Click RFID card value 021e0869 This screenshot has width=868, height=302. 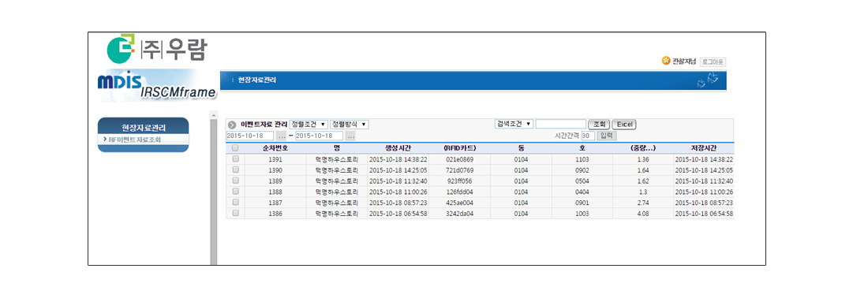coord(459,159)
